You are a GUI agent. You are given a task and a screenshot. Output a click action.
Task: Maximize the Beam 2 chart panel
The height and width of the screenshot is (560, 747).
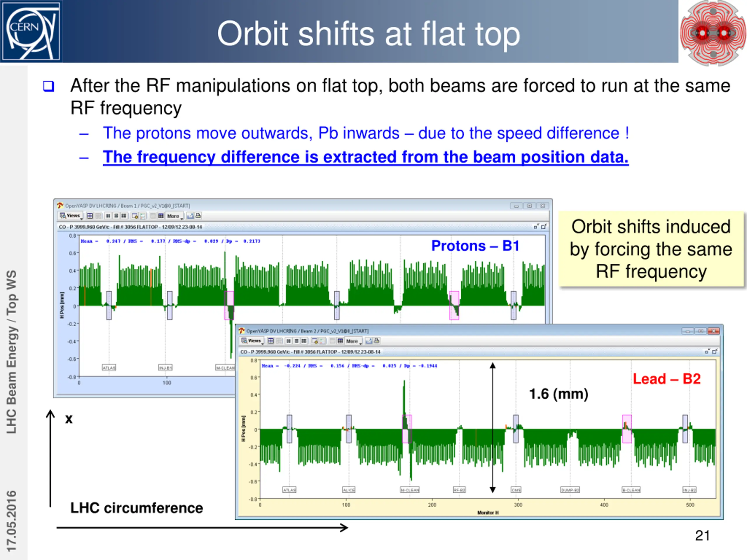tap(715, 352)
